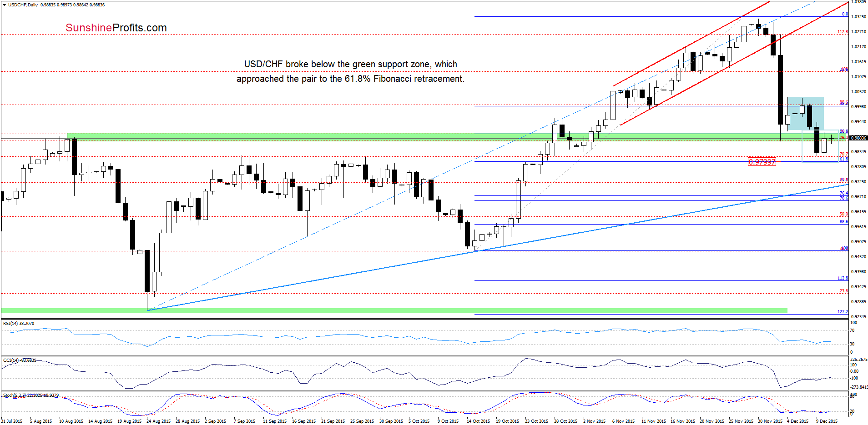Select the green zone along chart bottom

(394, 310)
